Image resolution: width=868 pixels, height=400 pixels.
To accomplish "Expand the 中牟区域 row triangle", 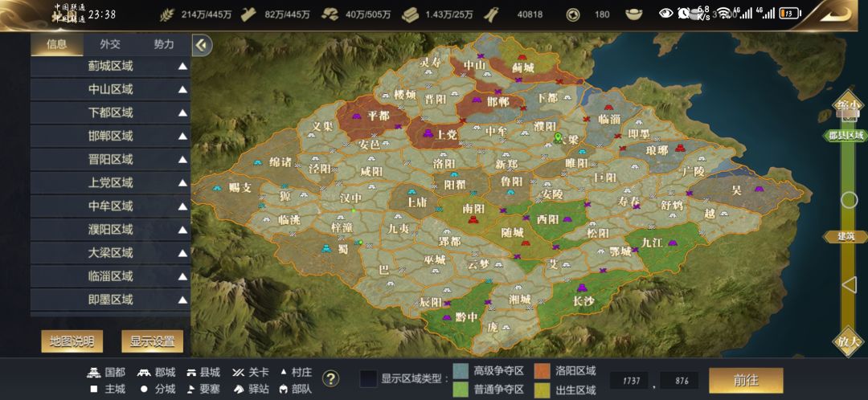I will coord(182,206).
